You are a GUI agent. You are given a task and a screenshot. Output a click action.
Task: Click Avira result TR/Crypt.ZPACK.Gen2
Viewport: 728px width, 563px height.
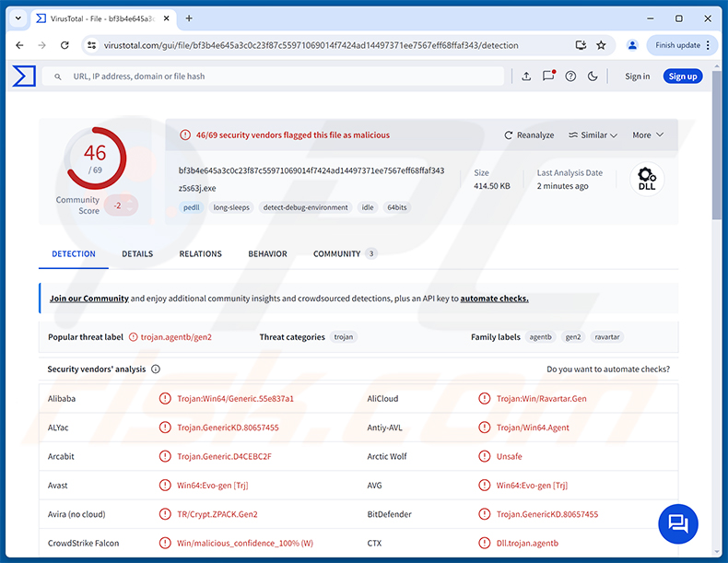point(217,514)
